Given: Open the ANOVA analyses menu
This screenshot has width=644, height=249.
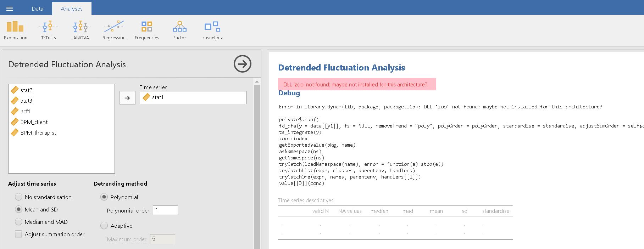Looking at the screenshot, I should (x=81, y=30).
